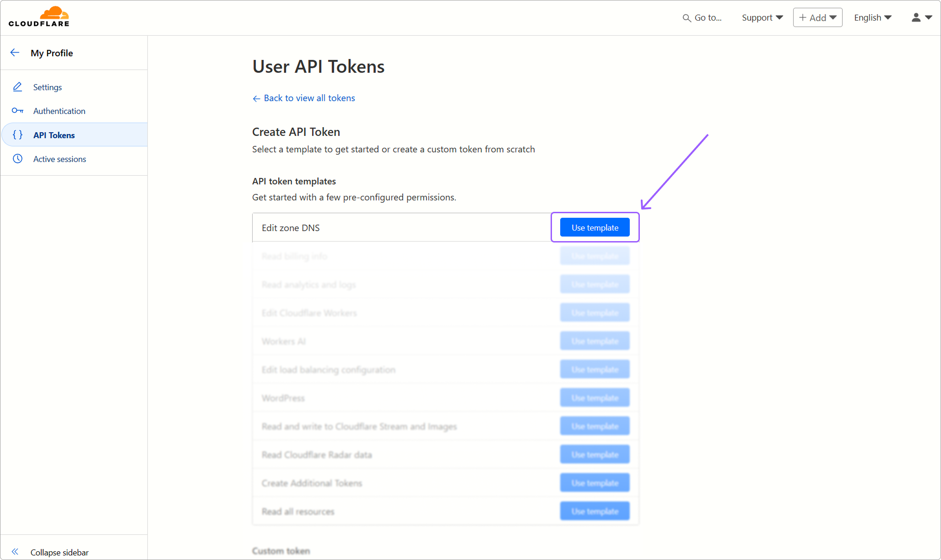
Task: Click the Go to search magnifier icon
Action: point(687,18)
